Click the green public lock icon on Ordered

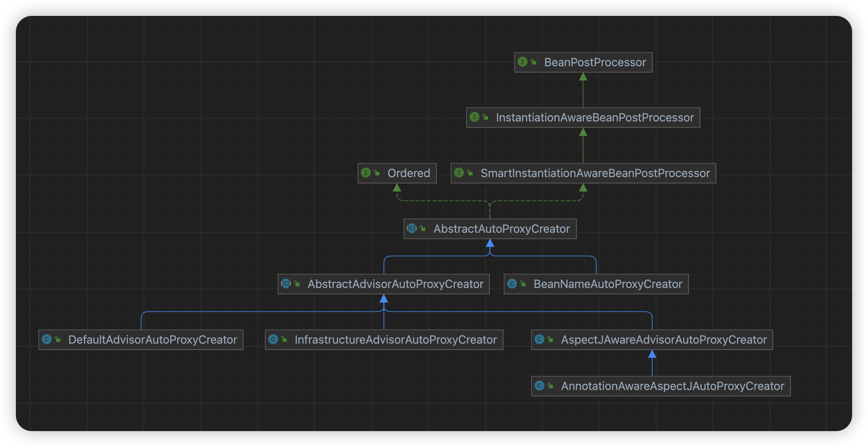pos(377,173)
